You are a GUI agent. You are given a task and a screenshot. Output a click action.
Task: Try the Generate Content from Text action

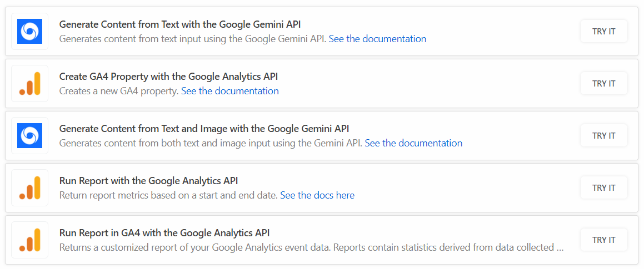[604, 31]
